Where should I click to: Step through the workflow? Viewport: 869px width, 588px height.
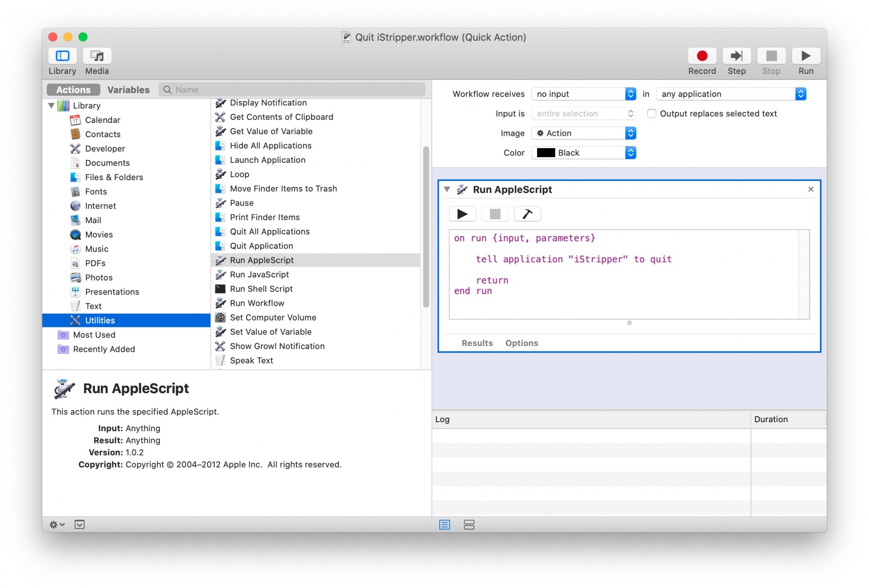(736, 56)
